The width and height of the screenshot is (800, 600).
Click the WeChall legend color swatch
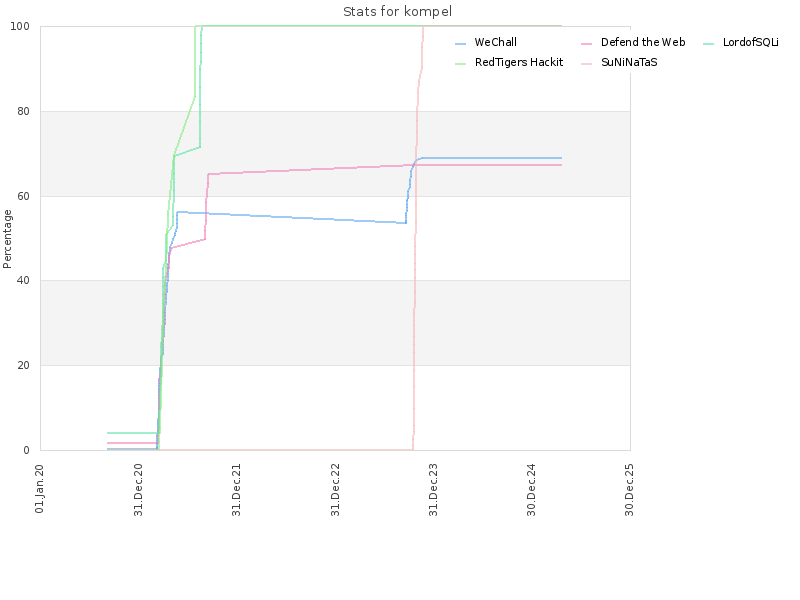point(460,44)
